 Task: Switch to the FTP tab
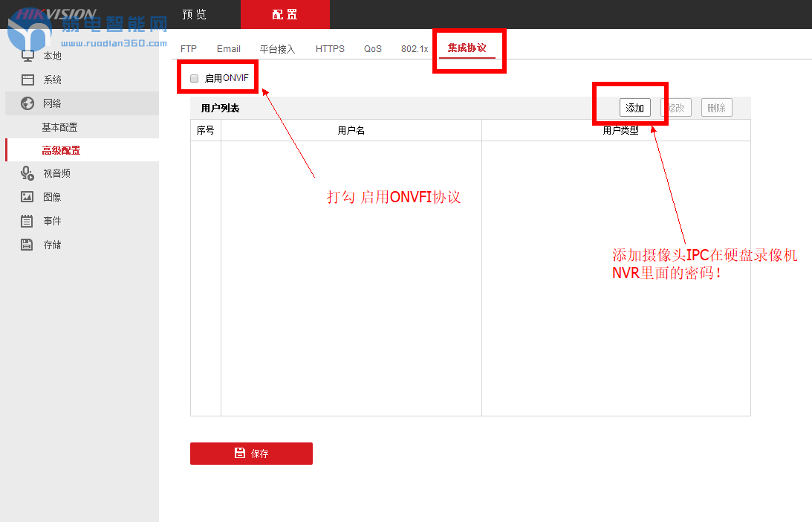189,49
